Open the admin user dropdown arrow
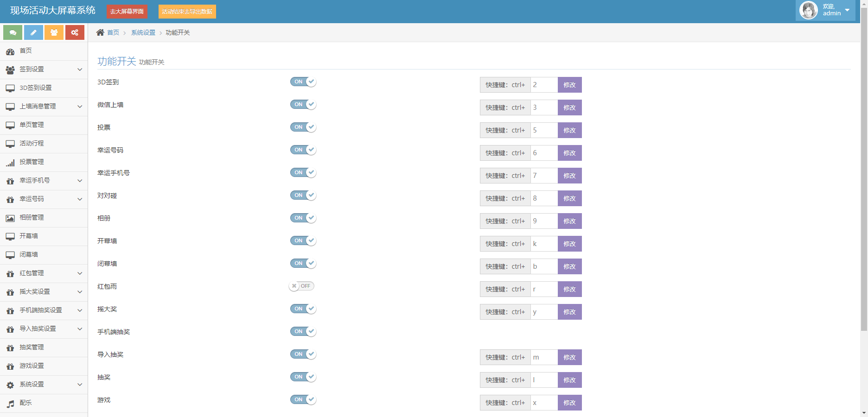This screenshot has width=868, height=417. [847, 10]
